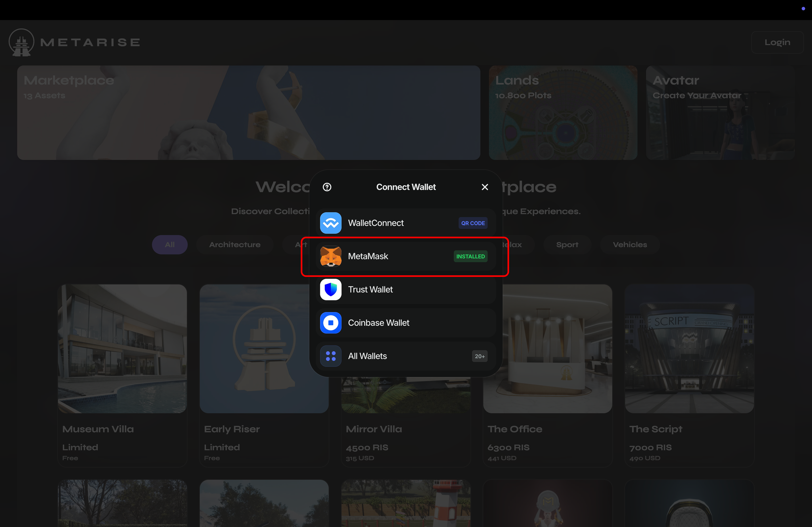
Task: Select the Art category filter
Action: pos(301,245)
